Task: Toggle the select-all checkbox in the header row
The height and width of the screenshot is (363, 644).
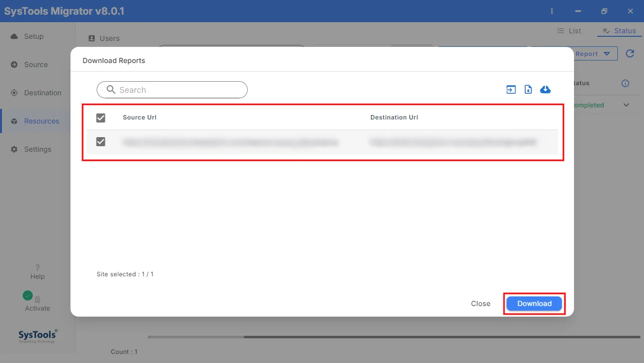Action: pyautogui.click(x=101, y=117)
